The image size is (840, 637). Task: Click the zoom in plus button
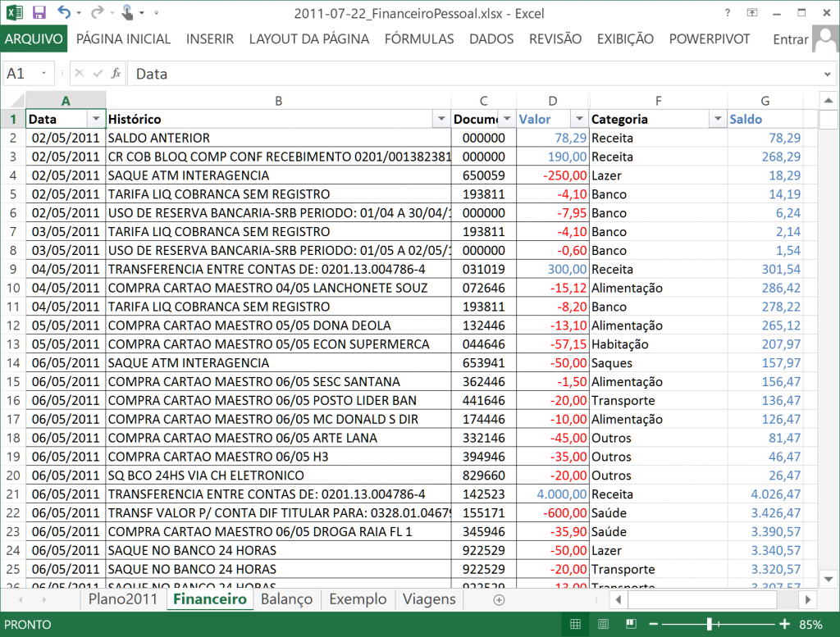tap(785, 624)
